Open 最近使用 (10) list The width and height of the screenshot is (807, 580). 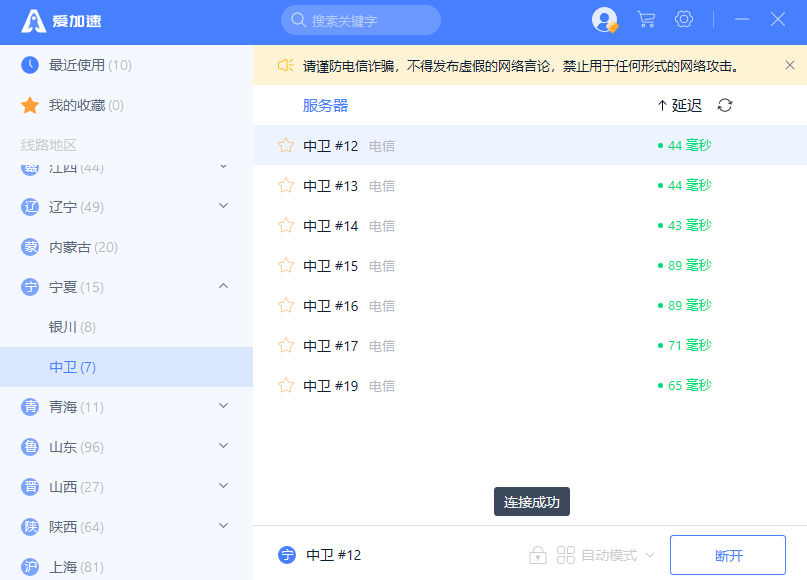pos(126,65)
